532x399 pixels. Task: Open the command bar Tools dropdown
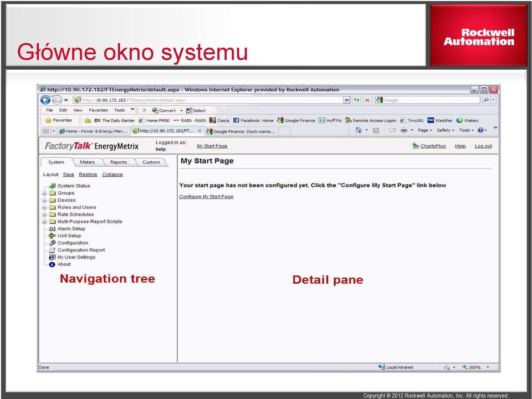click(x=466, y=130)
